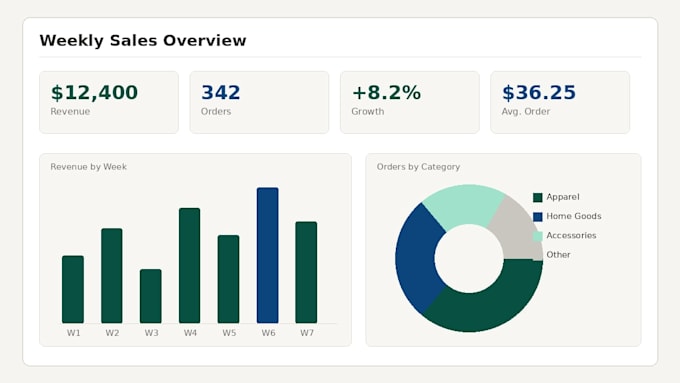The width and height of the screenshot is (680, 383).
Task: Select the +8.2% Growth card
Action: pos(410,102)
